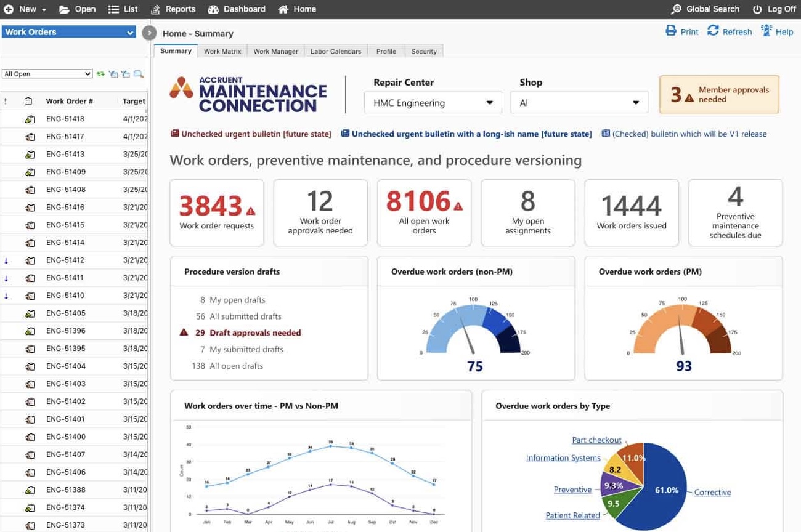801x532 pixels.
Task: Open the Dashboard from the top toolbar
Action: pos(237,9)
